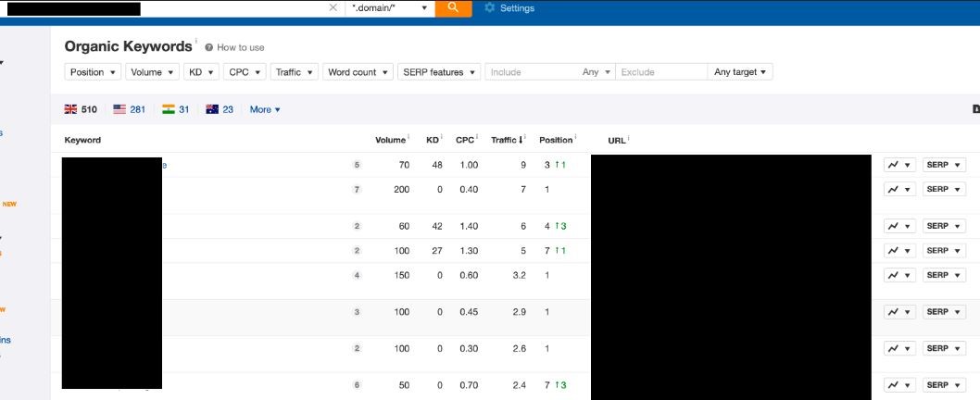Open the Word count filter dropdown
The width and height of the screenshot is (980, 400).
coord(357,72)
